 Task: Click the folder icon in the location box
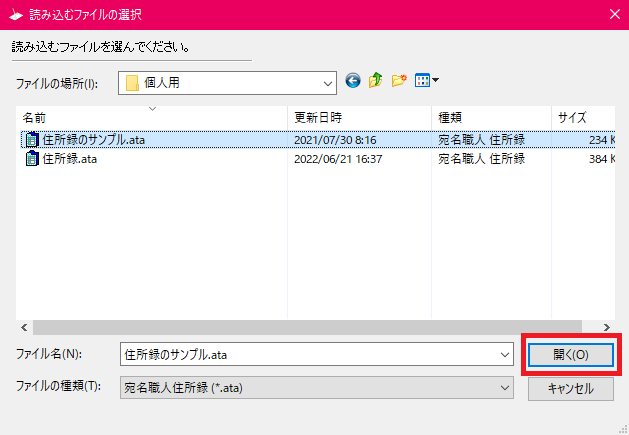pyautogui.click(x=132, y=83)
